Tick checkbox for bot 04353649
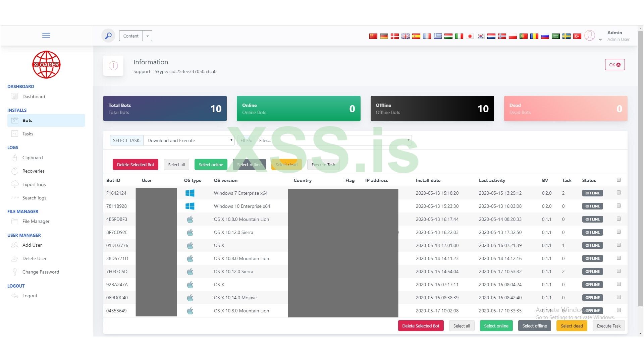This screenshot has height=362, width=644. coord(619,310)
